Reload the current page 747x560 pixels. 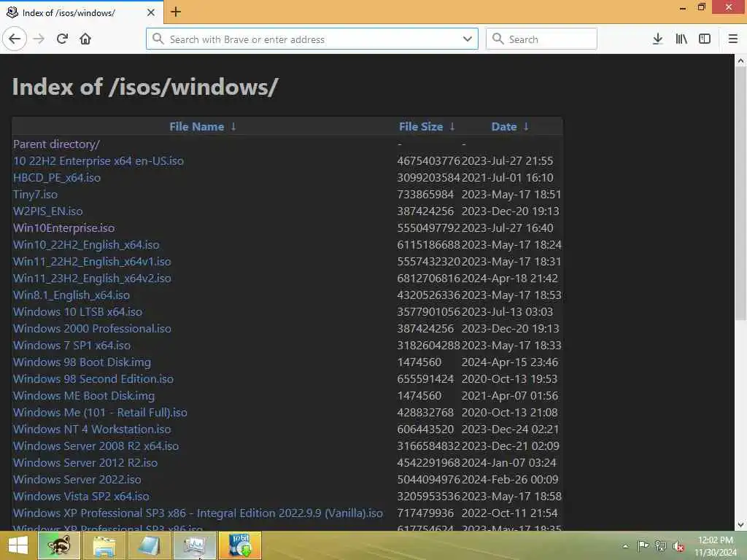[62, 39]
